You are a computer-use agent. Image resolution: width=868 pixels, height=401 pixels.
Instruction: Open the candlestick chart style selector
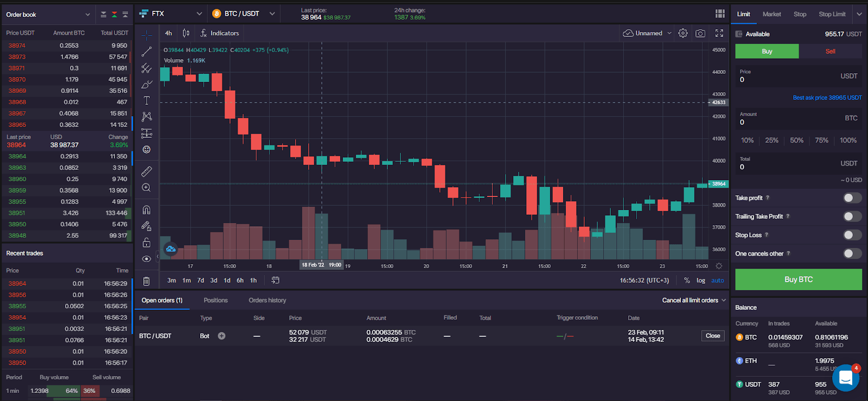pos(186,33)
